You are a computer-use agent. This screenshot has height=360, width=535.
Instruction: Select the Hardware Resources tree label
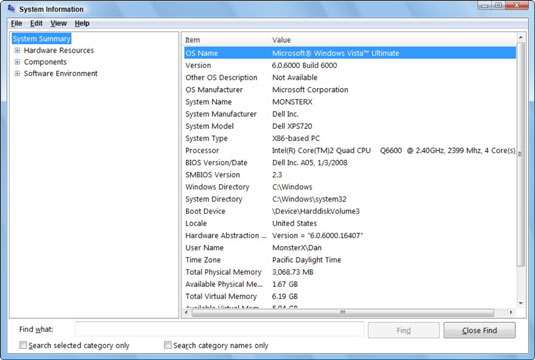pyautogui.click(x=59, y=51)
